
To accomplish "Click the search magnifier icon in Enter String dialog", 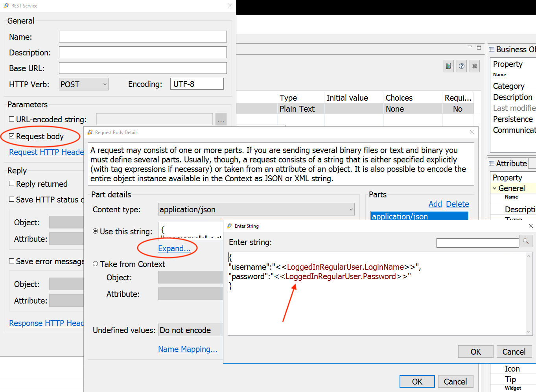I will pyautogui.click(x=526, y=241).
